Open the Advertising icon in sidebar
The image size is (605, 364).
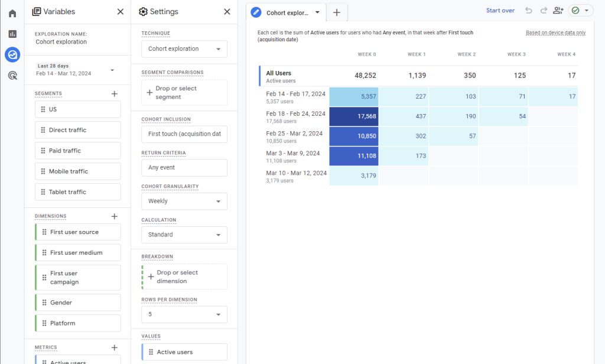12,75
